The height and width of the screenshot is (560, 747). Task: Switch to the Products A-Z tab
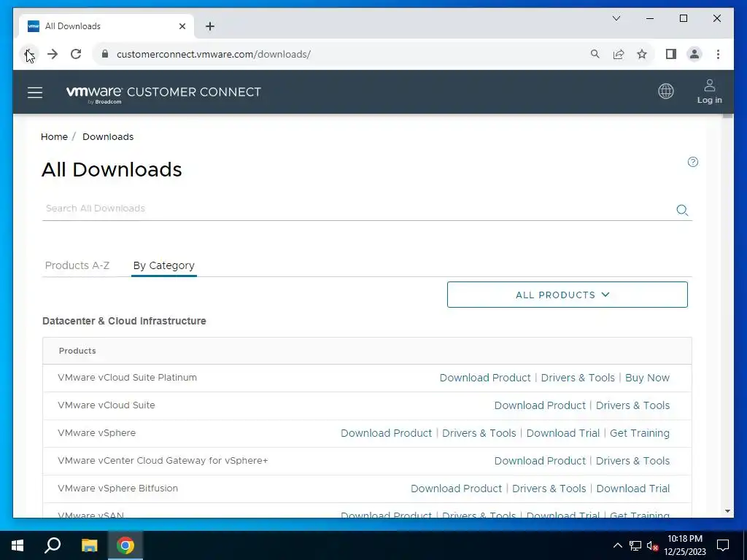point(77,265)
